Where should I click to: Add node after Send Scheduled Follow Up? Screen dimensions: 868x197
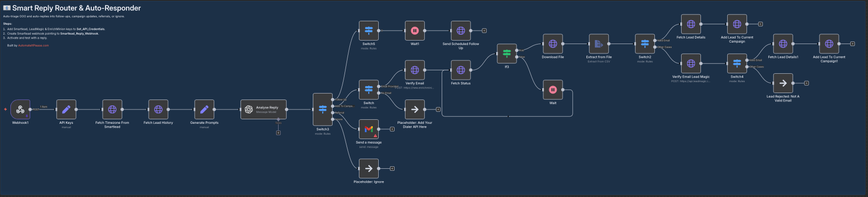pos(484,31)
